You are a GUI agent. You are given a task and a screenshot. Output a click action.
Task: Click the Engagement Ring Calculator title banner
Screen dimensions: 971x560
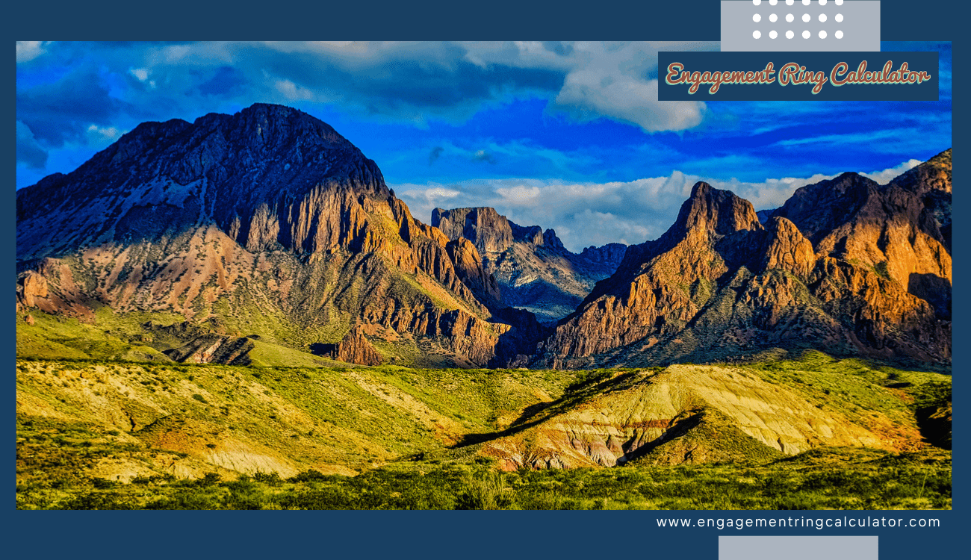(x=798, y=76)
